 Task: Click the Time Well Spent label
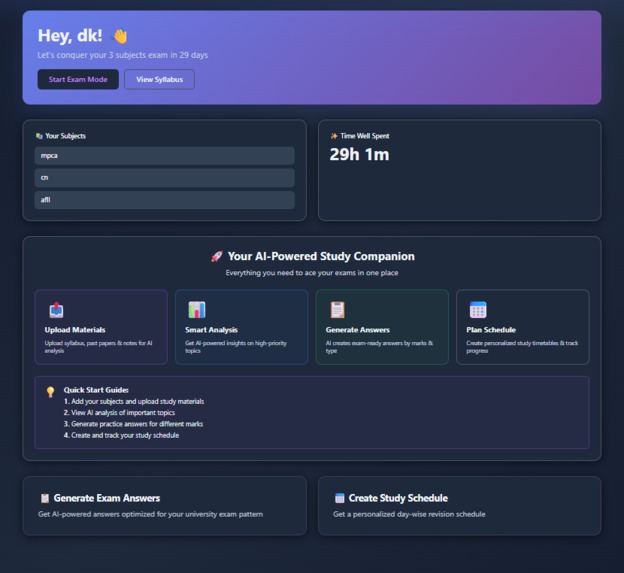point(365,136)
